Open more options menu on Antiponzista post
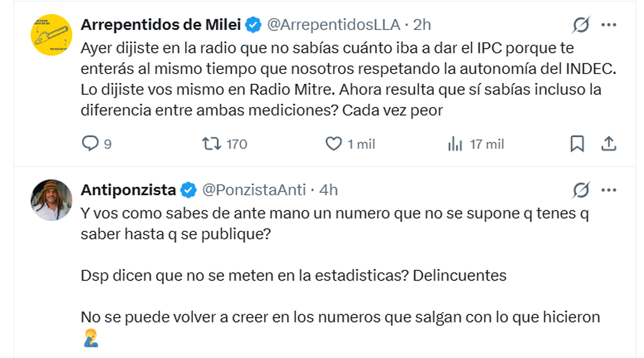 pyautogui.click(x=608, y=190)
